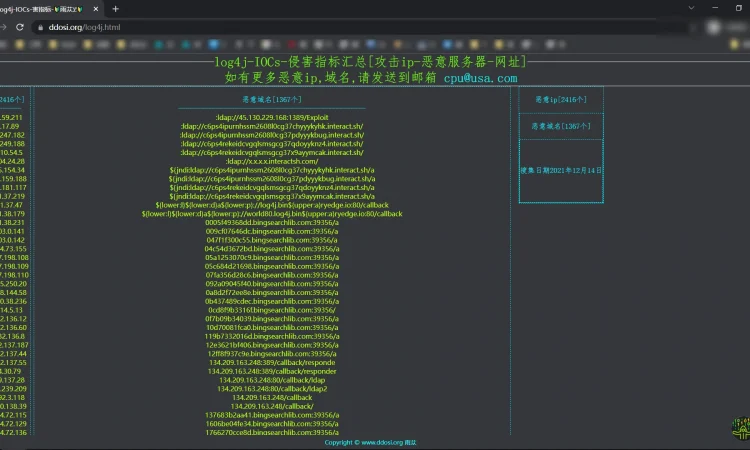Select the ldap://x.x.x.x.interactsh.com/ entry

(272, 161)
